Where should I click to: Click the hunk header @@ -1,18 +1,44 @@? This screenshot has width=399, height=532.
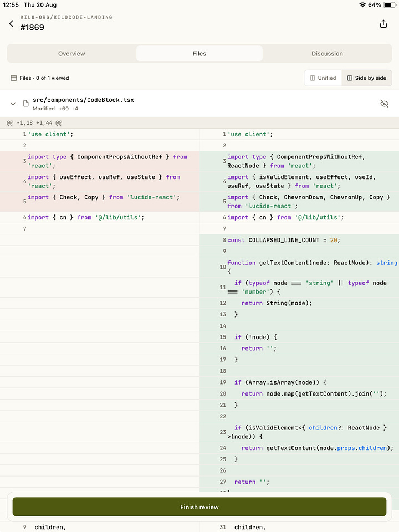click(34, 123)
